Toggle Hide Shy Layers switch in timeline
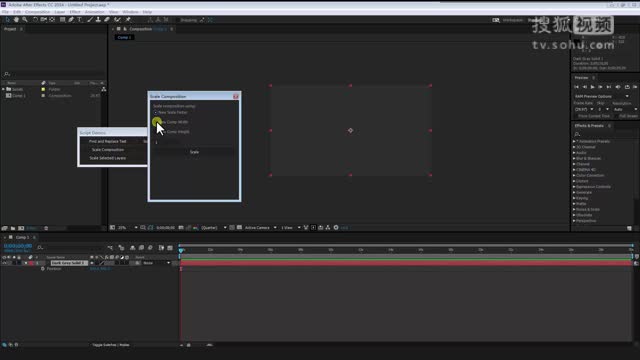Screen dimensions: 640x360 [133, 248]
